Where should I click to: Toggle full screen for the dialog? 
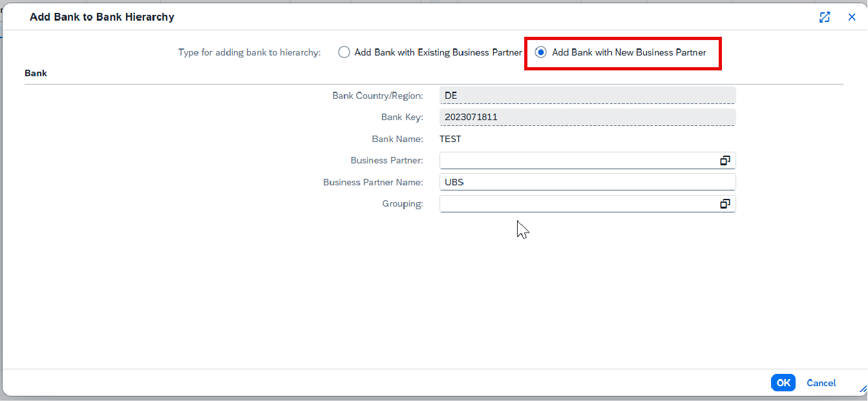(825, 17)
